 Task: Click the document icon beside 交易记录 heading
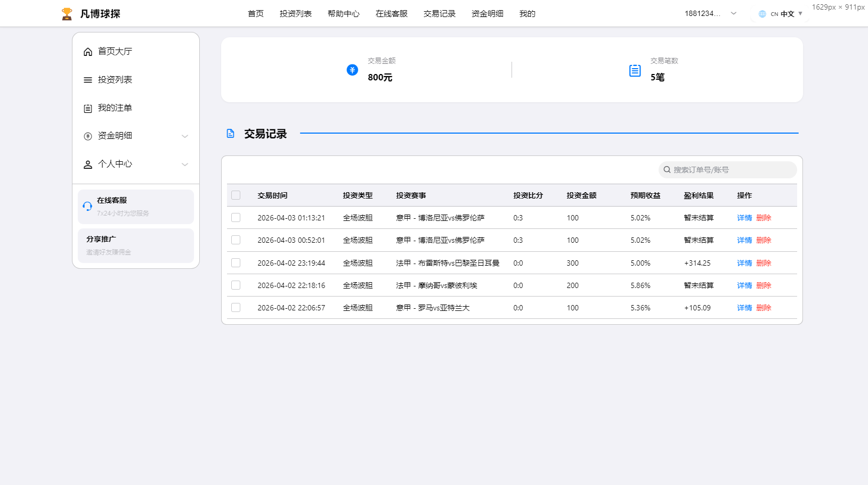click(230, 134)
